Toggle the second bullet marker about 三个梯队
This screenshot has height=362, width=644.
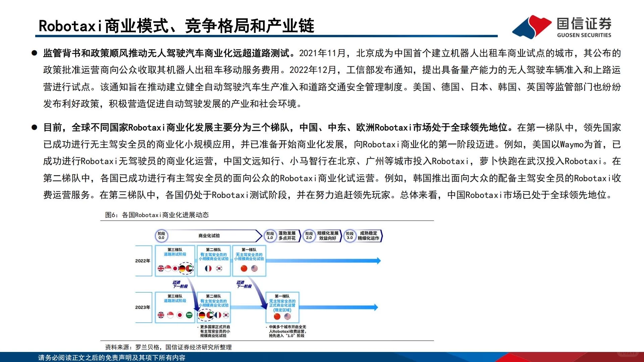[35, 127]
